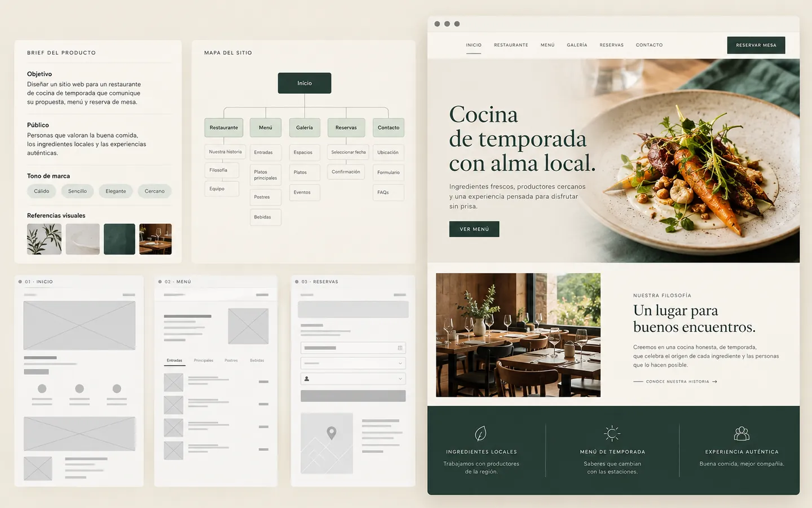This screenshot has height=508, width=812.
Task: Select the Entradas tab in the Menú wireframe
Action: [174, 360]
